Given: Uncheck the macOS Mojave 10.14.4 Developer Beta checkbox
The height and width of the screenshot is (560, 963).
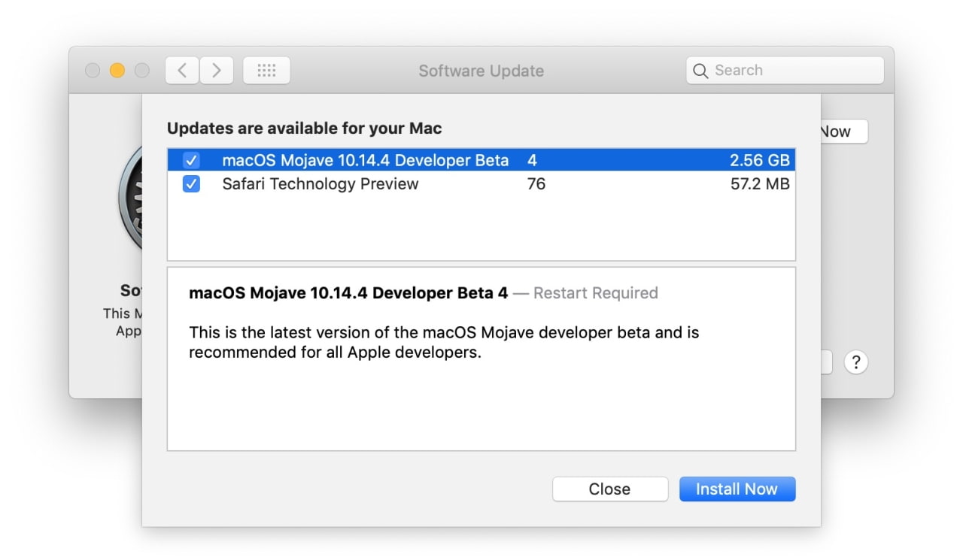Looking at the screenshot, I should [x=191, y=160].
